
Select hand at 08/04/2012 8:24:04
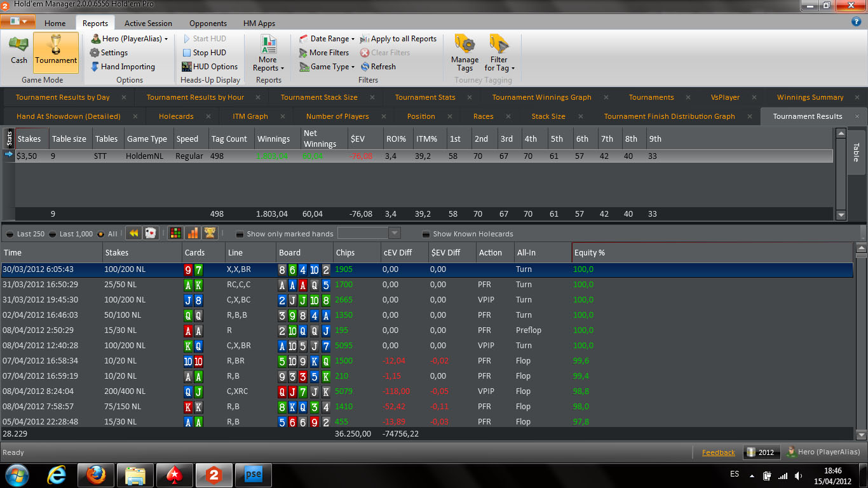pyautogui.click(x=427, y=391)
